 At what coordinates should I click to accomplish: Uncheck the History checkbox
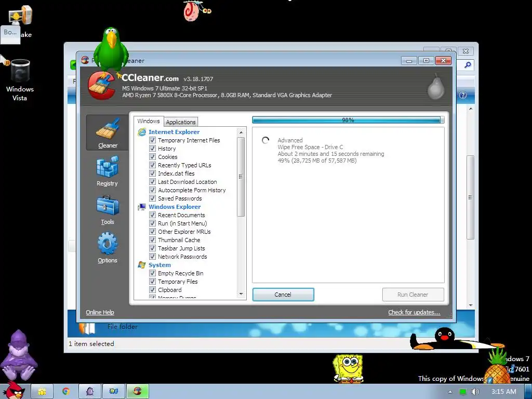coord(152,148)
